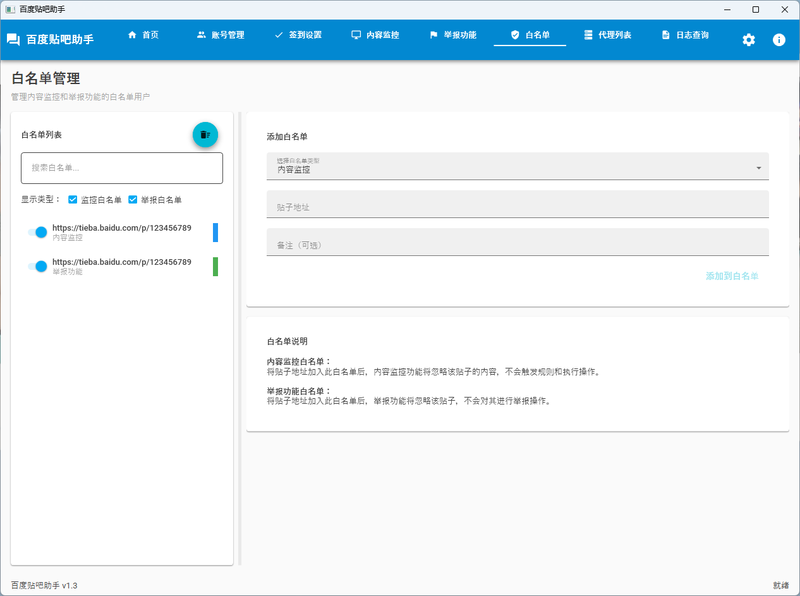This screenshot has height=596, width=800.
Task: Switch to the 日志查询 tab
Action: pyautogui.click(x=685, y=35)
